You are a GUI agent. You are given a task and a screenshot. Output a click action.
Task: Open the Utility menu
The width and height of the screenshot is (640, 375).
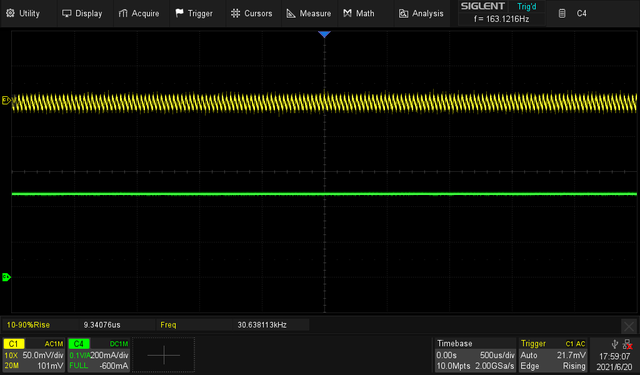pos(23,13)
